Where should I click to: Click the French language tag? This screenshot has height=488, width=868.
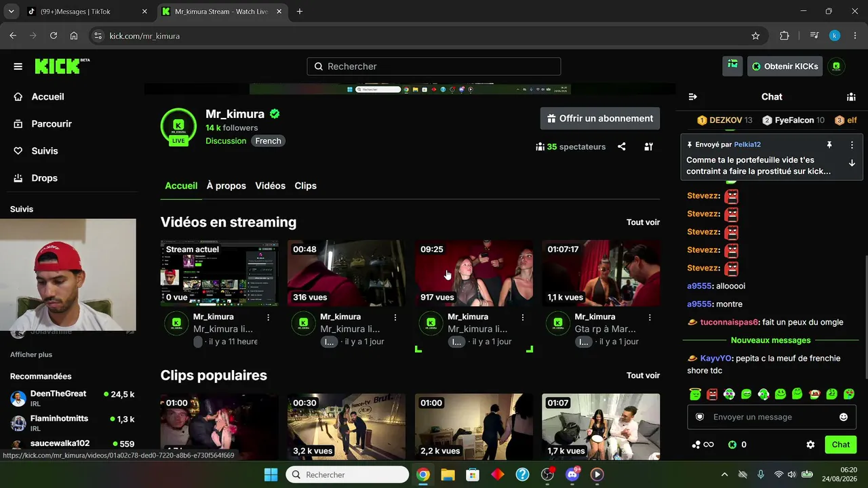tap(268, 141)
